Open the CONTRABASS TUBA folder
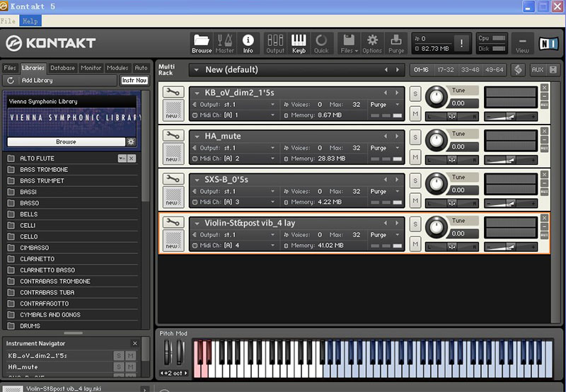Viewport: 566px width, 392px height. pyautogui.click(x=72, y=292)
